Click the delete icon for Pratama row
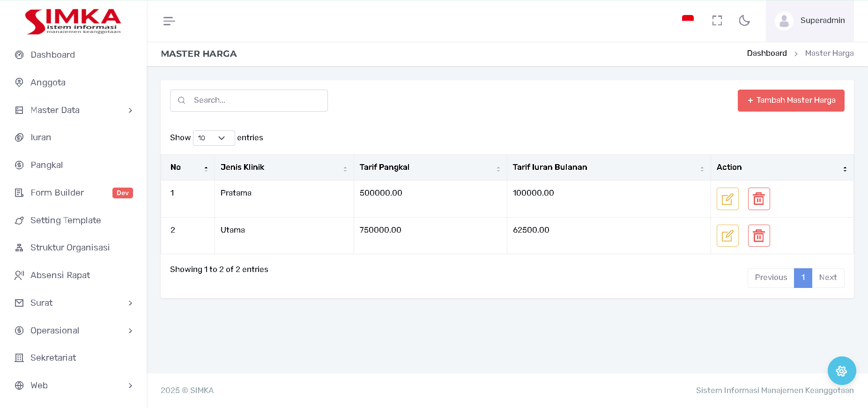This screenshot has height=408, width=868. 758,199
